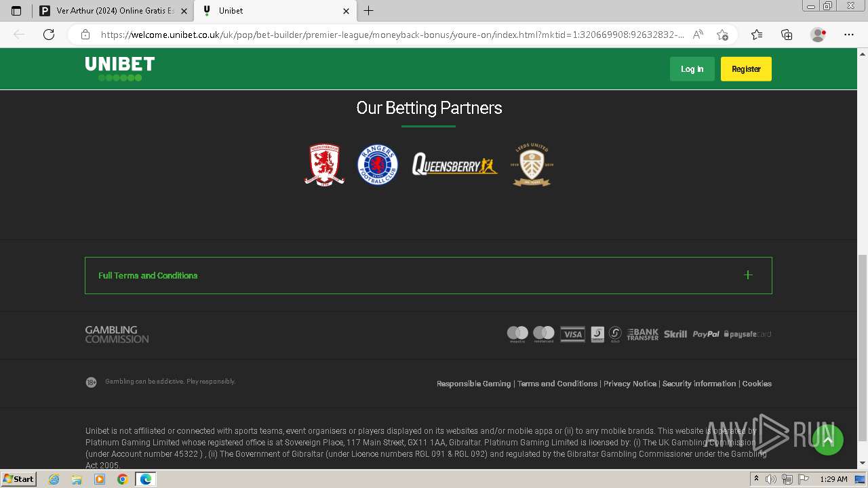The width and height of the screenshot is (868, 488).
Task: Open the Favorites list
Action: [757, 35]
